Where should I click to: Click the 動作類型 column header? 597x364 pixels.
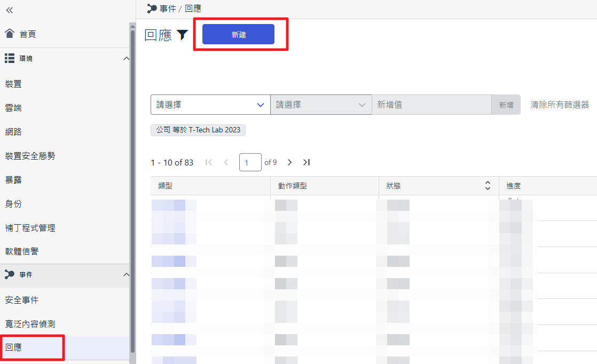point(324,186)
